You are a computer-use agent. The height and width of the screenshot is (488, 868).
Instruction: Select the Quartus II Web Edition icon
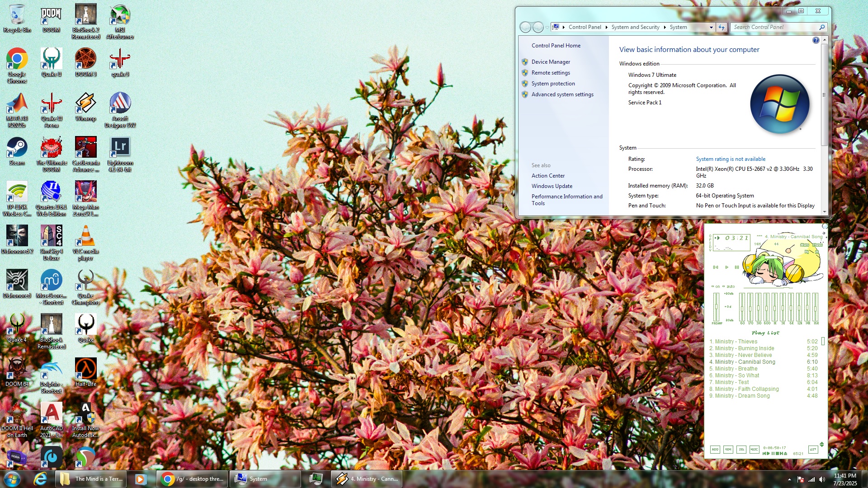[51, 198]
